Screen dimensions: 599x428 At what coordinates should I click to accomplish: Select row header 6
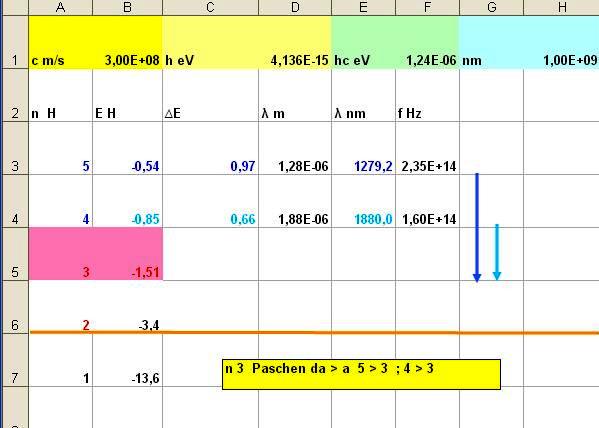(x=15, y=307)
